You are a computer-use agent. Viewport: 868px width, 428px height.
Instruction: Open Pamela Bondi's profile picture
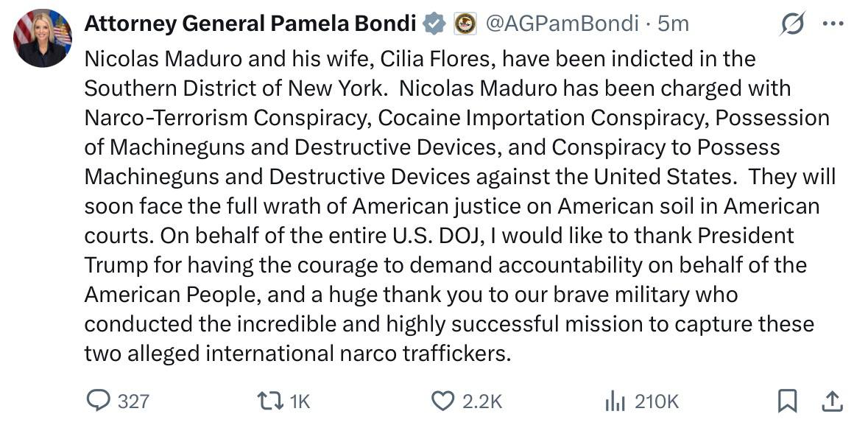click(43, 38)
